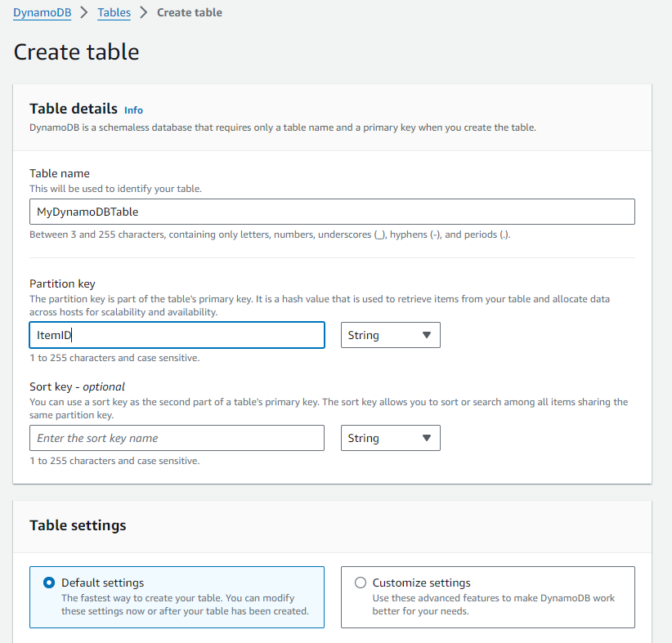
Task: Select the Customize settings radio button
Action: 361,583
